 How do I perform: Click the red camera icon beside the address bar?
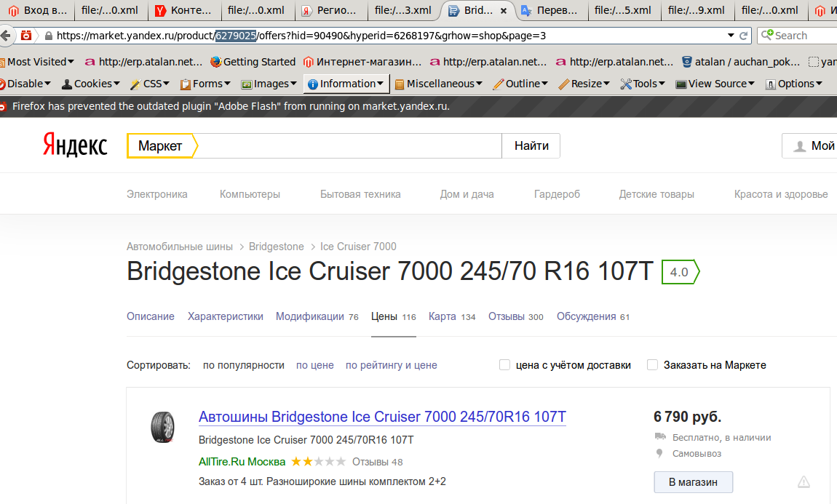[25, 36]
